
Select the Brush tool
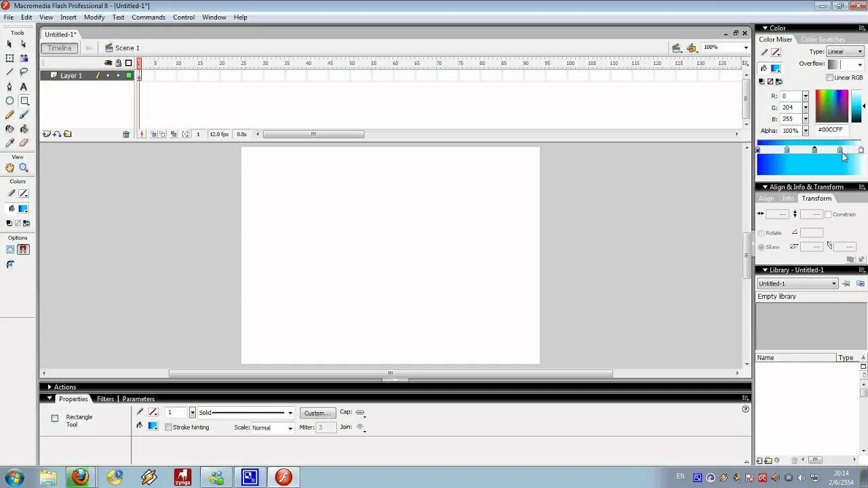[x=24, y=115]
